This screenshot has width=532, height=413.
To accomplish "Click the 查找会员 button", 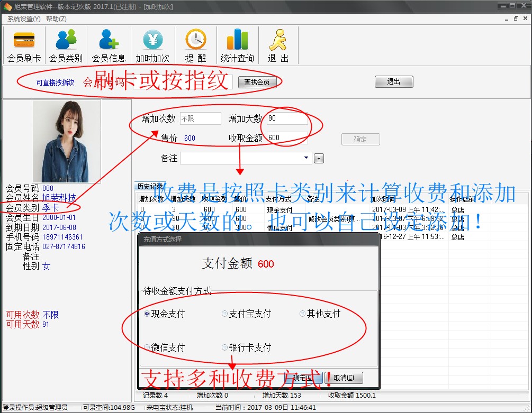I will tap(257, 82).
